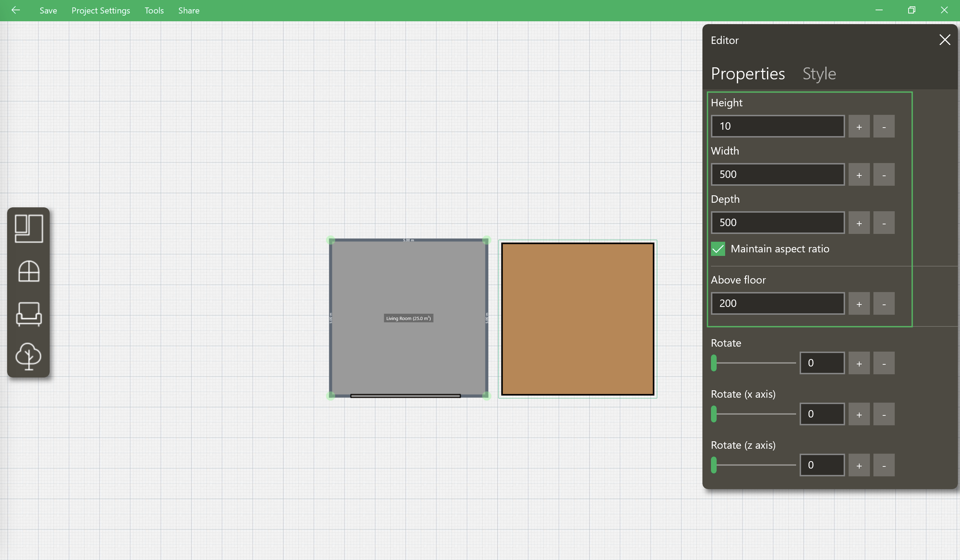Click Save in the top bar
The width and height of the screenshot is (960, 560).
coord(48,11)
